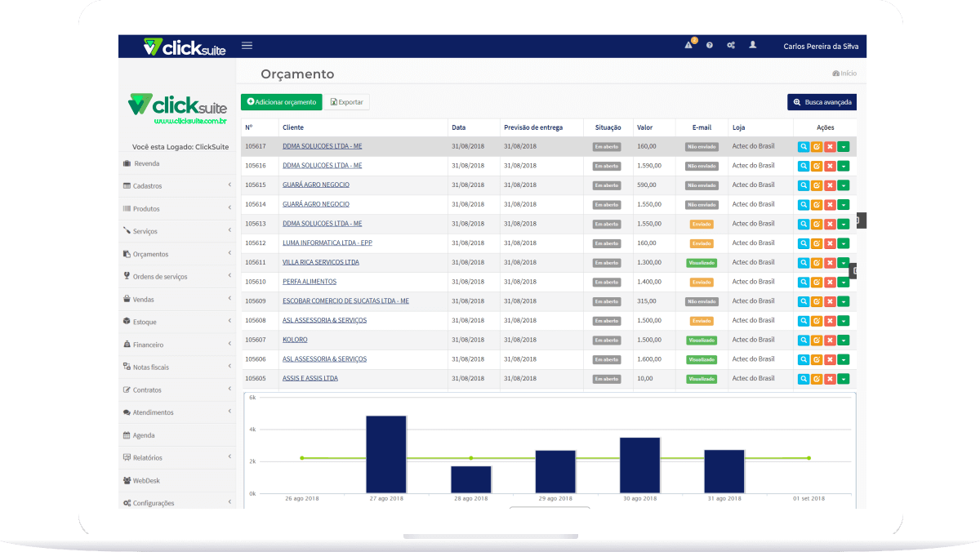The height and width of the screenshot is (552, 980).
Task: Select Orçamentos in the sidebar menu
Action: [x=177, y=254]
